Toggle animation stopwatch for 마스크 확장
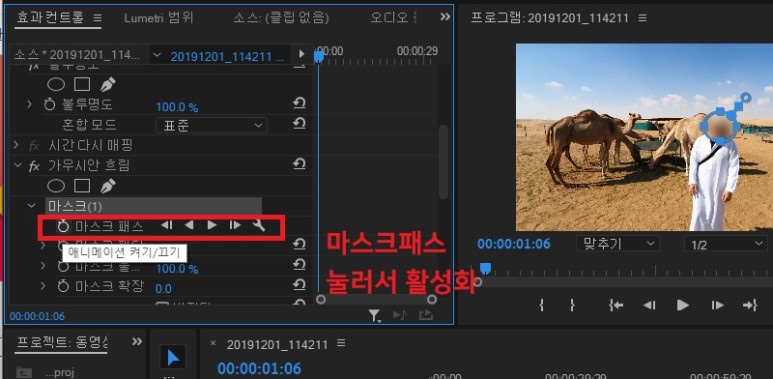The width and height of the screenshot is (773, 379). [x=63, y=286]
